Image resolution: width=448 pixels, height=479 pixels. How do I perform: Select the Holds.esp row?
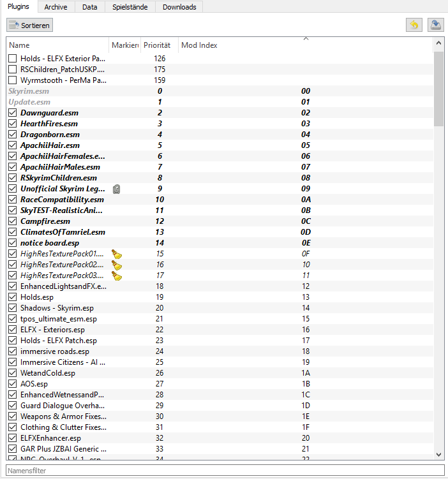tap(220, 297)
